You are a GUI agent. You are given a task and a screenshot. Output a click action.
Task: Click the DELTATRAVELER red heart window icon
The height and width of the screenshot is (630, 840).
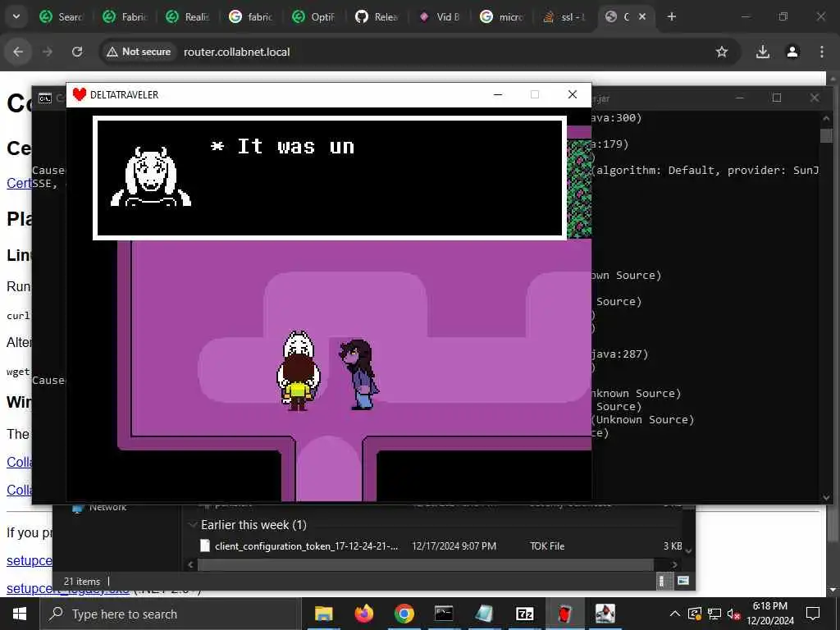pyautogui.click(x=80, y=94)
